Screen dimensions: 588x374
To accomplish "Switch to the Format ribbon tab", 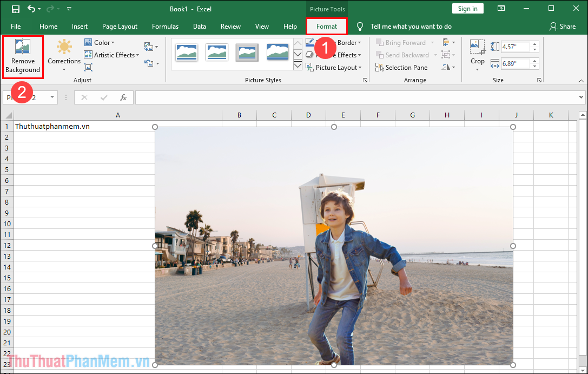I will coord(327,26).
